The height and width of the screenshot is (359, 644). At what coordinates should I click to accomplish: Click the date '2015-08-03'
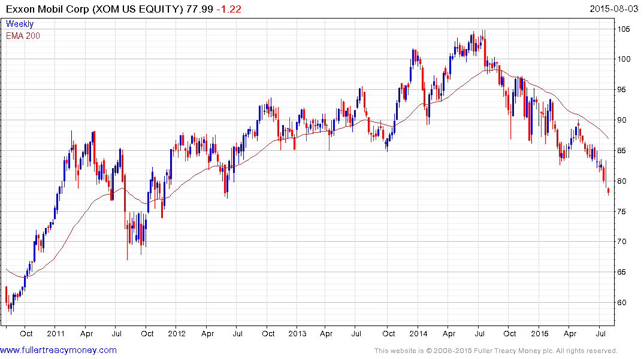click(x=614, y=9)
